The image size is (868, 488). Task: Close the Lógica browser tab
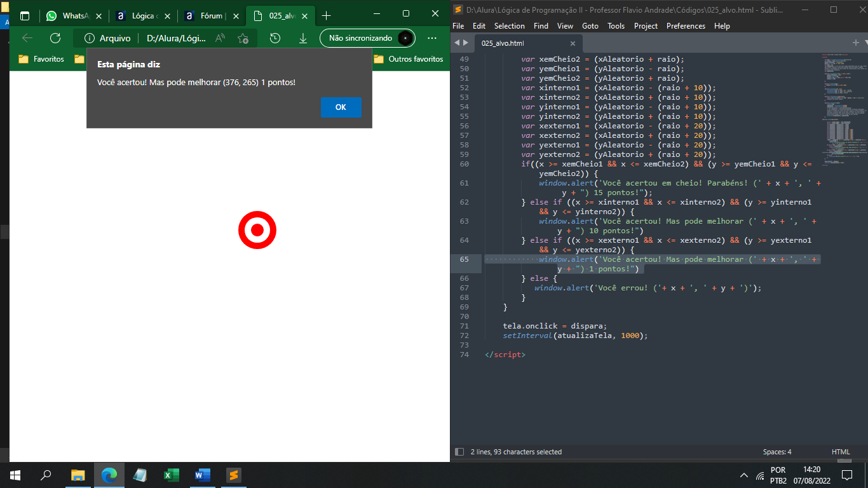tap(167, 16)
